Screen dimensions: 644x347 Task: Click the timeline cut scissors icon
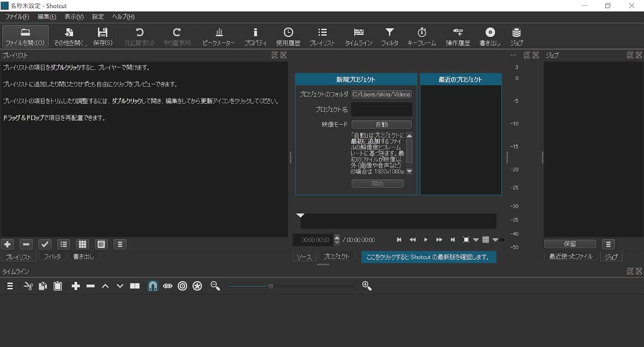coord(28,286)
